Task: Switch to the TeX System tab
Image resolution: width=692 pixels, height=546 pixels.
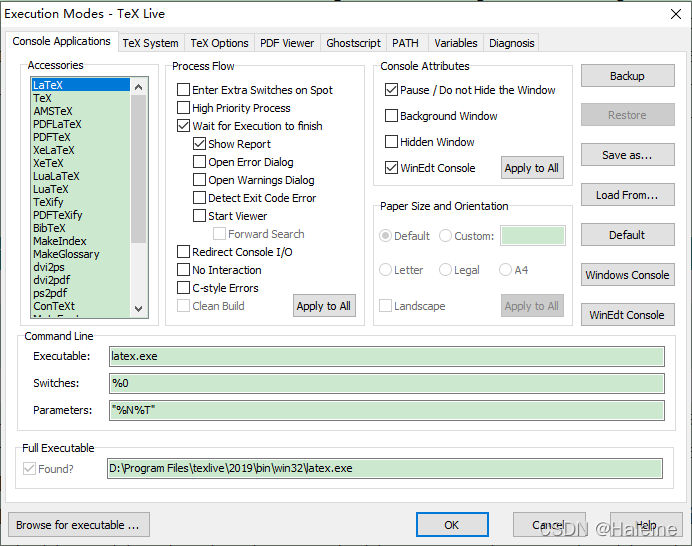Action: tap(150, 43)
